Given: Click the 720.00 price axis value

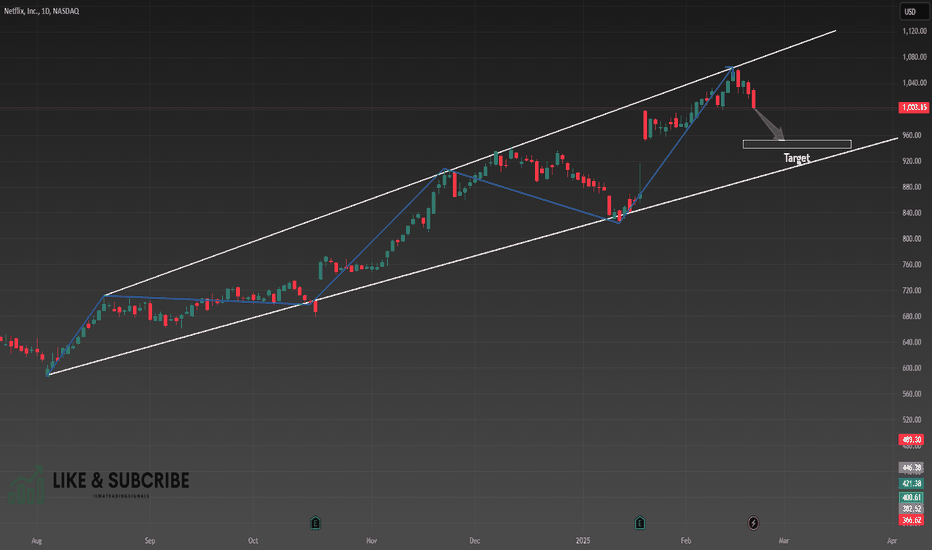Looking at the screenshot, I should point(912,291).
